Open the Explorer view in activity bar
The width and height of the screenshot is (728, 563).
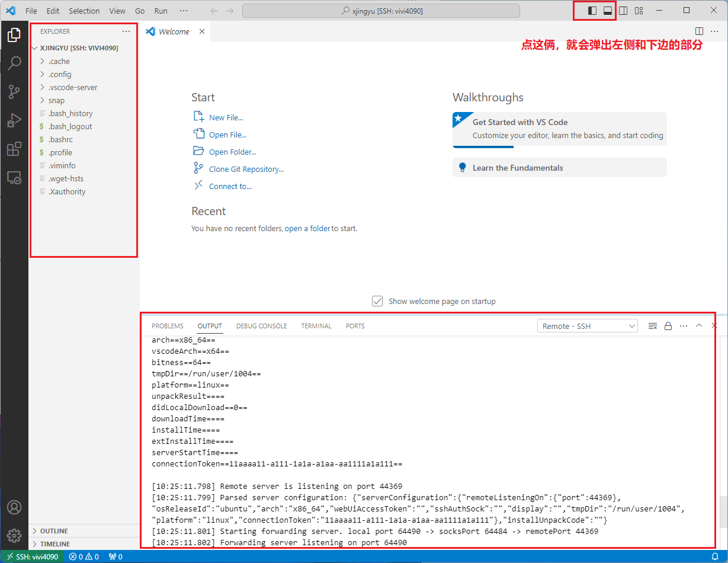pyautogui.click(x=14, y=36)
